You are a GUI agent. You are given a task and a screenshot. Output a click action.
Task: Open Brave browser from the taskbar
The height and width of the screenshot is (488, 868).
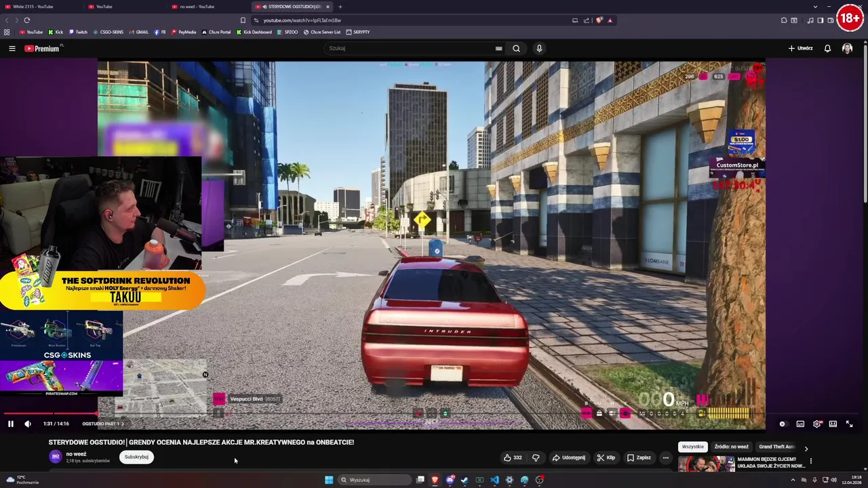tap(435, 480)
